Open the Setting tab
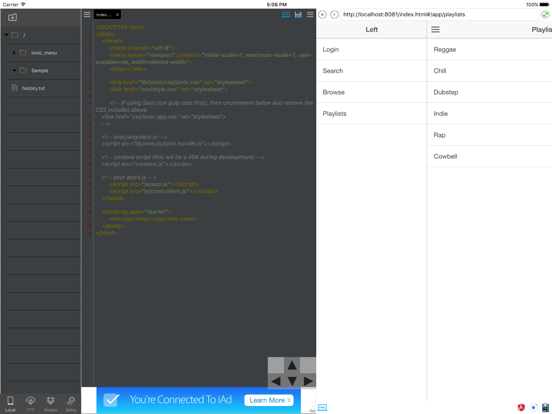The height and width of the screenshot is (414, 552). click(x=71, y=404)
